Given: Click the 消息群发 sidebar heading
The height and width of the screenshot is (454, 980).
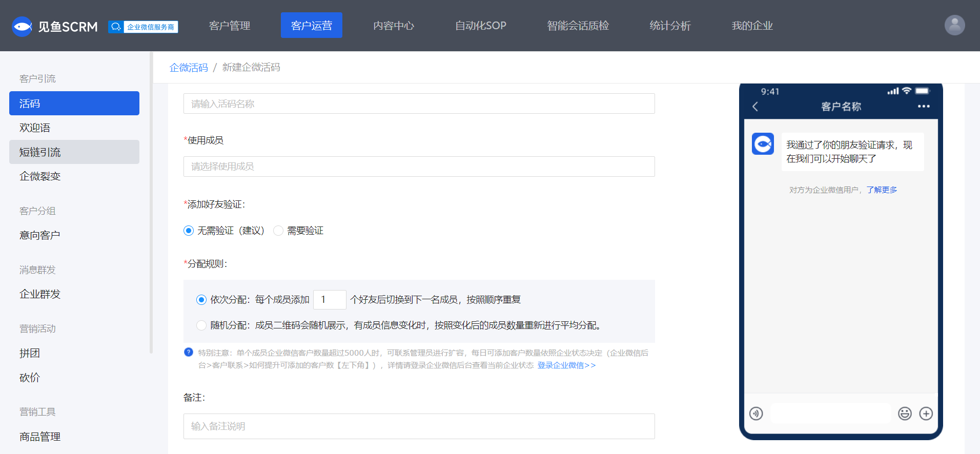Looking at the screenshot, I should 37,270.
